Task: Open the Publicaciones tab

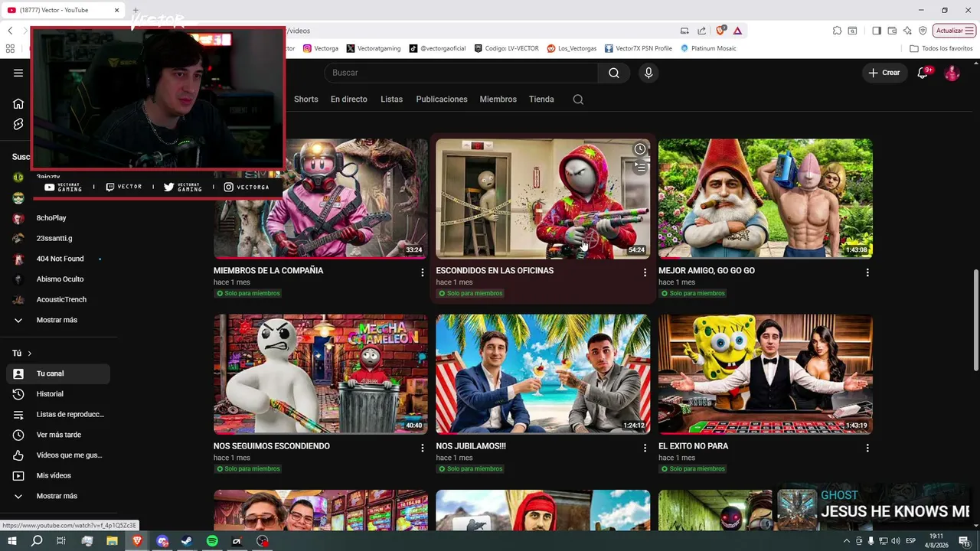Action: point(442,99)
